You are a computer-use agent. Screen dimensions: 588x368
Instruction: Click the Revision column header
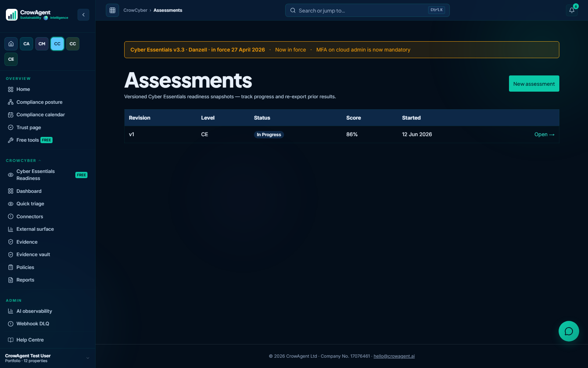pyautogui.click(x=140, y=118)
